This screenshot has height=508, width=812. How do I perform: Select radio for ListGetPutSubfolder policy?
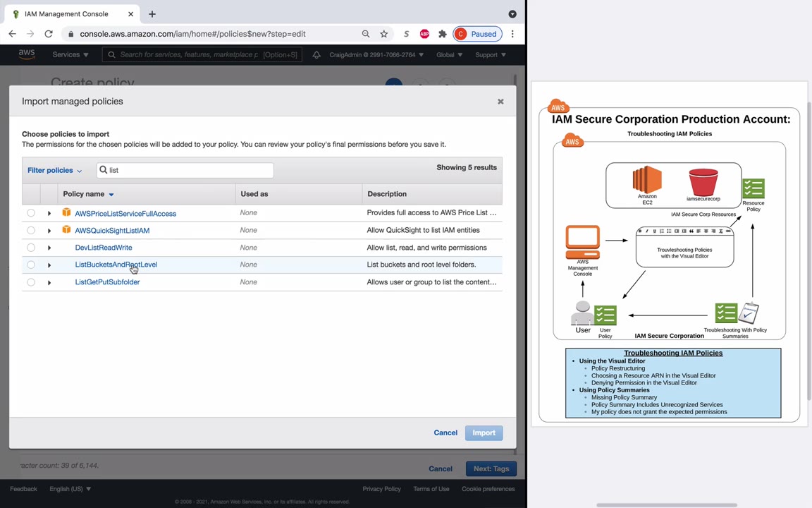(x=31, y=282)
